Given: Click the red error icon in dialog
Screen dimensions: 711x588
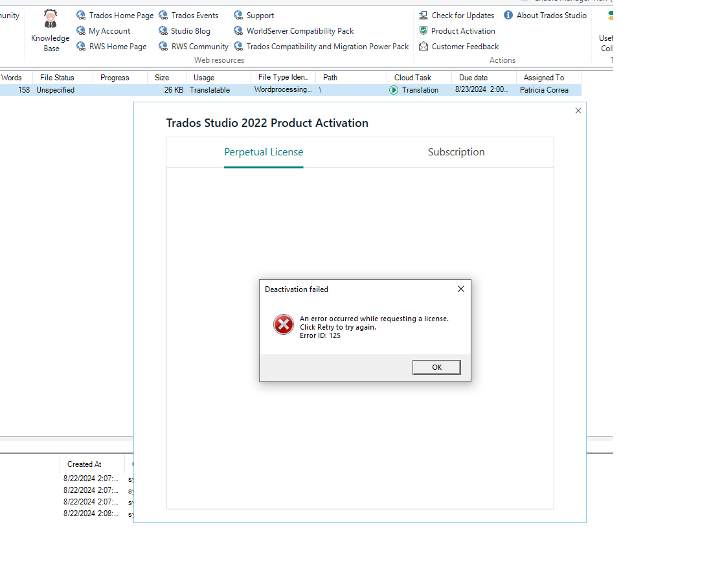Looking at the screenshot, I should [284, 324].
